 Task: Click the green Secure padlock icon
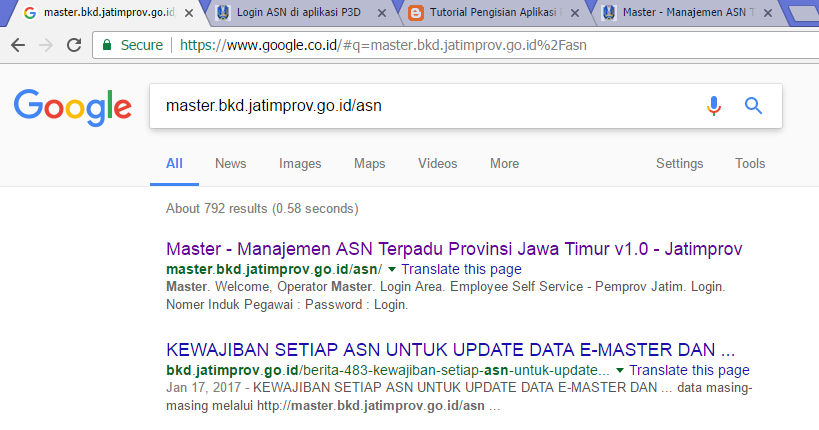[107, 45]
